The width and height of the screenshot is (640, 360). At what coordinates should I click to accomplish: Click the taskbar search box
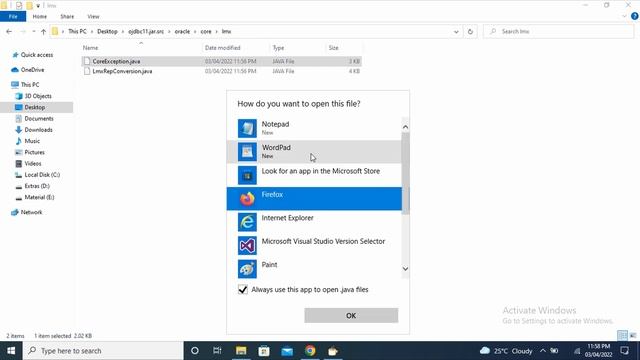click(x=103, y=351)
